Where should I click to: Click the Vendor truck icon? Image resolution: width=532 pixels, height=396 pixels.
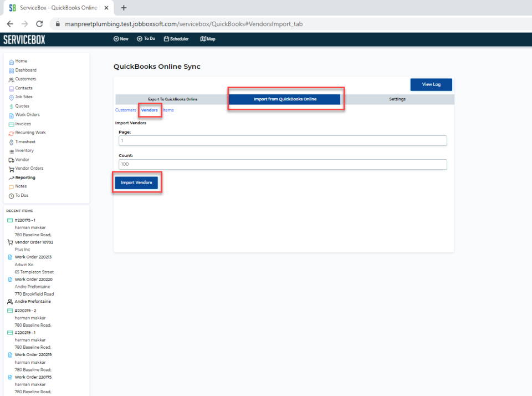click(x=11, y=160)
